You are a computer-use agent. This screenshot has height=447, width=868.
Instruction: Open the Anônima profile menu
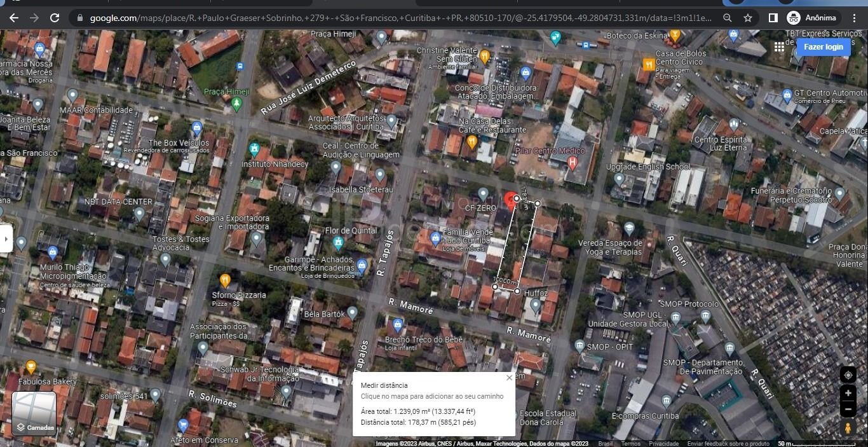pyautogui.click(x=813, y=18)
